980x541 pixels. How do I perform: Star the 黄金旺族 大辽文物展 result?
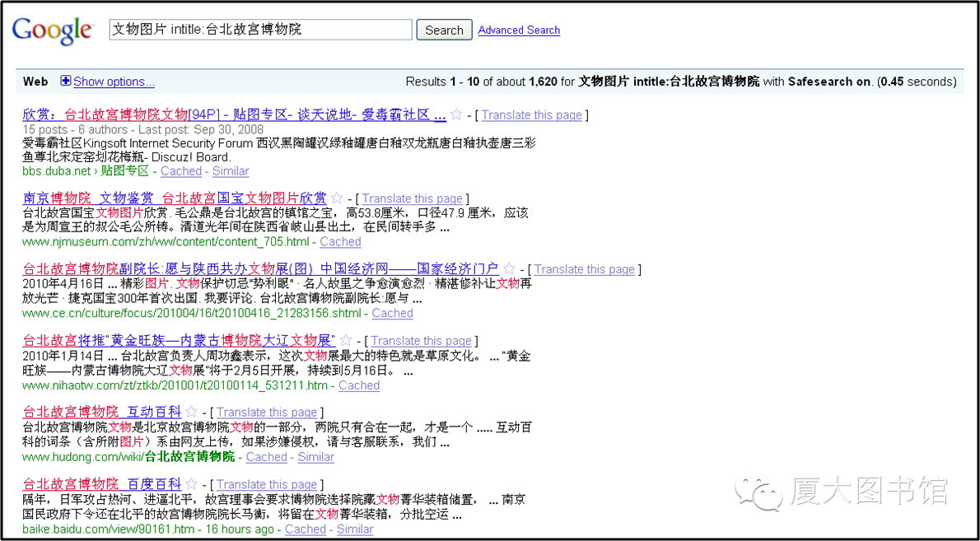[346, 340]
